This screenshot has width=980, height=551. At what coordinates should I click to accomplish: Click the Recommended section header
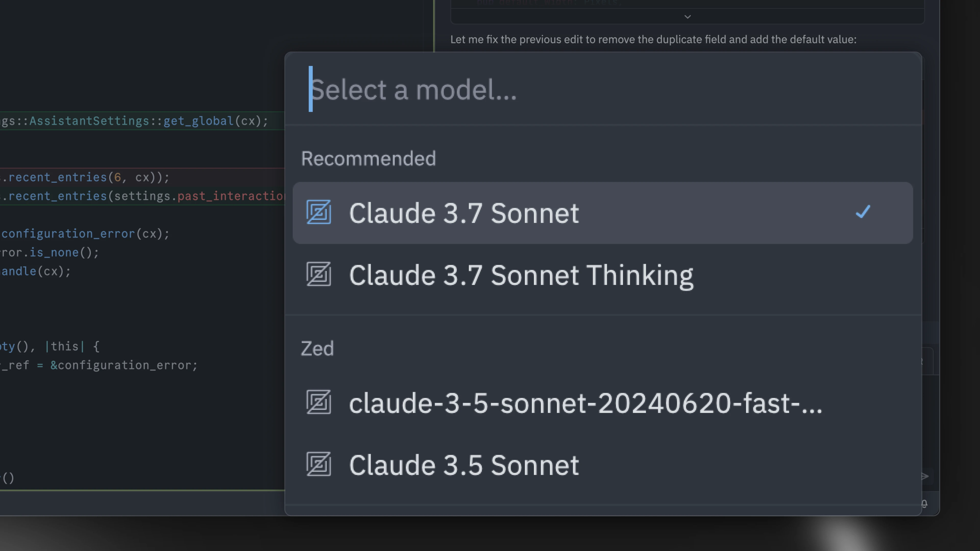coord(368,158)
